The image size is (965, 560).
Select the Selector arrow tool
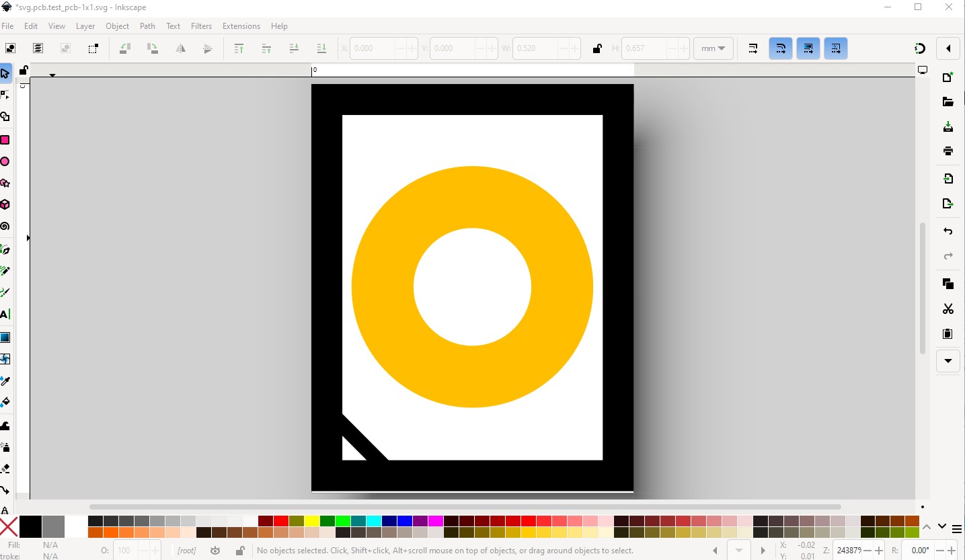pos(5,73)
